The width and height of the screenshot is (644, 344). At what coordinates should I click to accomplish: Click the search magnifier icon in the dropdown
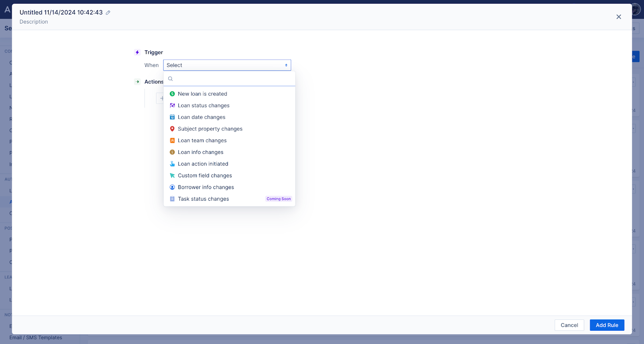click(171, 79)
